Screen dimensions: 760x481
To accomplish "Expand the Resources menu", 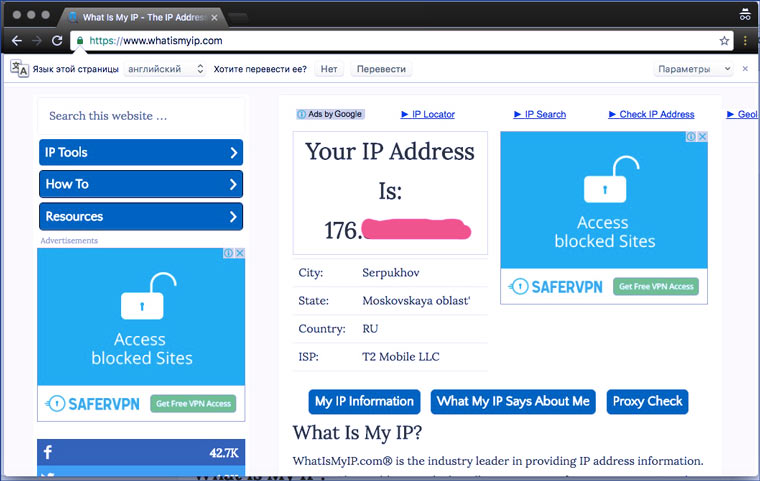I will [141, 216].
